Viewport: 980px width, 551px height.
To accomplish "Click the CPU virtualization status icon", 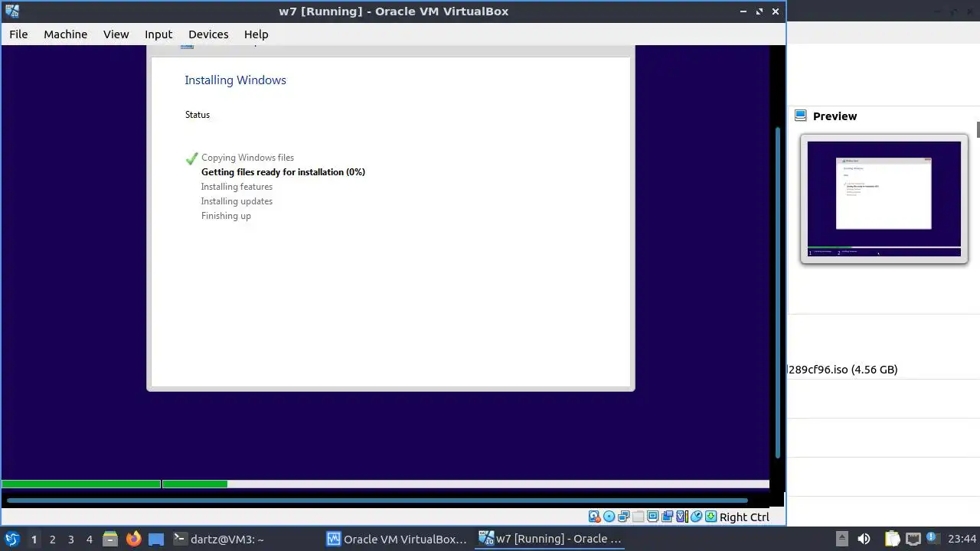I will pos(682,517).
